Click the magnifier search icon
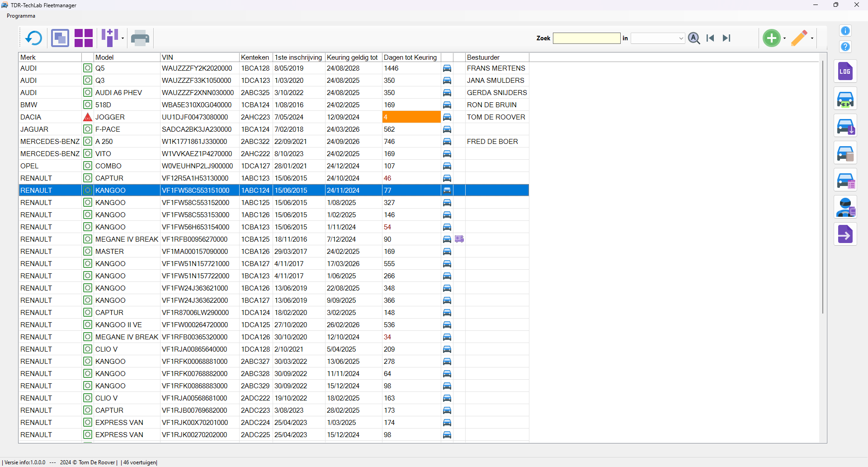This screenshot has width=868, height=467. 694,38
